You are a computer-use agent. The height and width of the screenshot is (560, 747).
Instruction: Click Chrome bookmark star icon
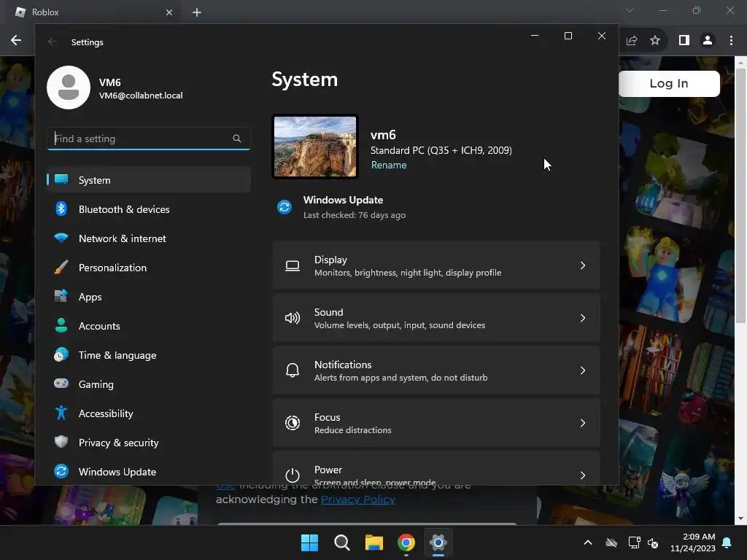tap(655, 41)
